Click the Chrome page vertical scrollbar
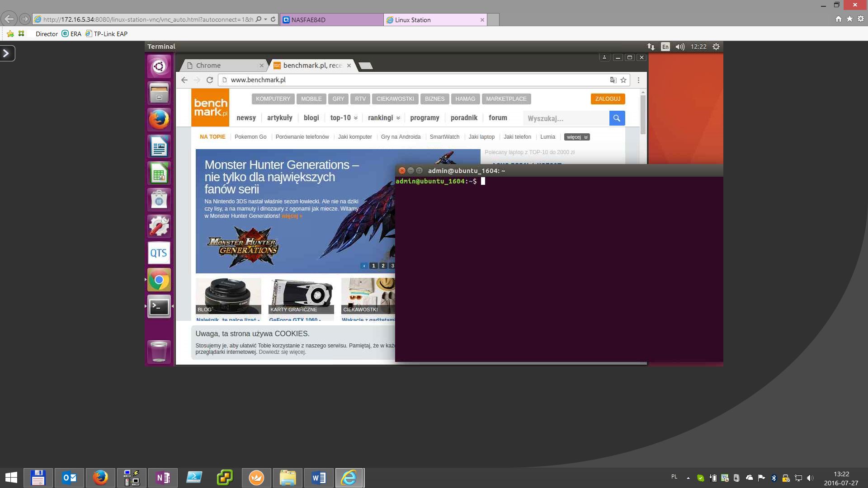Screen dimensions: 868x488 pyautogui.click(x=643, y=115)
